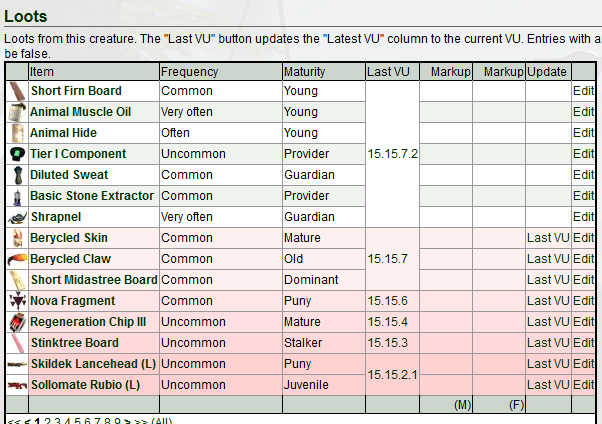Viewport: 602px width, 424px height.
Task: Go to page 2 of loots
Action: [47, 421]
